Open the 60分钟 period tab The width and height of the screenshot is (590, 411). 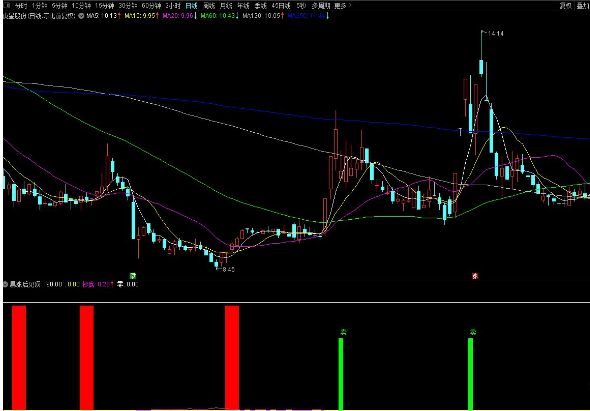coord(151,6)
